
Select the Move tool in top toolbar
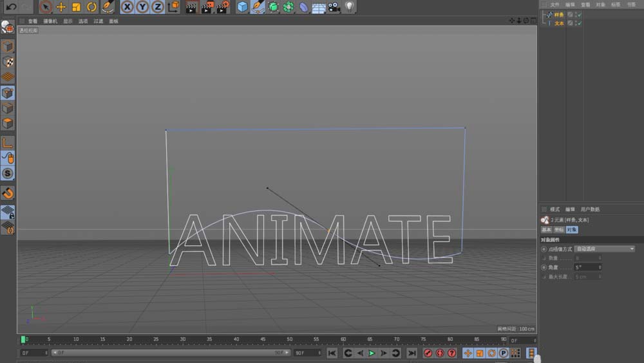[x=61, y=7]
